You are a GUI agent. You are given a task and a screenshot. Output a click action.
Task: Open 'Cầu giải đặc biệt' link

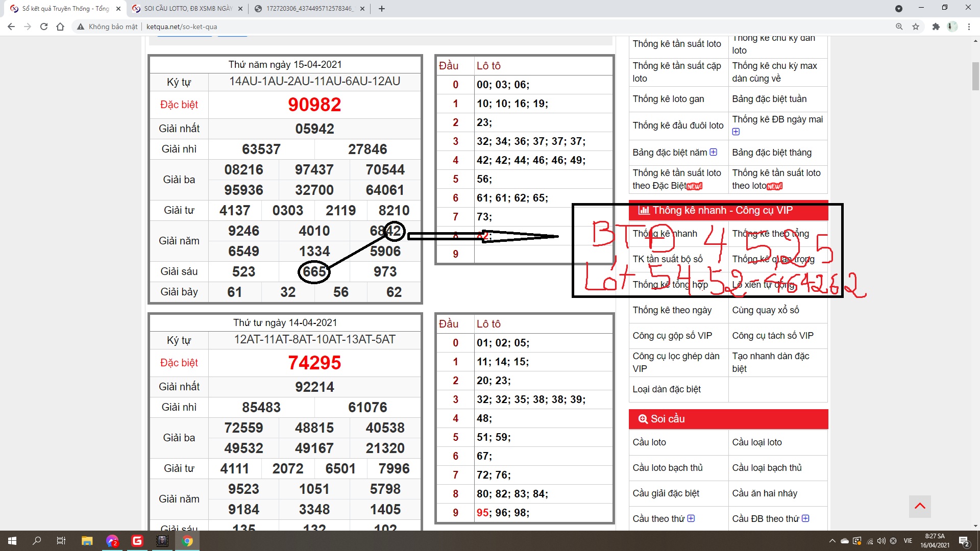pyautogui.click(x=666, y=493)
